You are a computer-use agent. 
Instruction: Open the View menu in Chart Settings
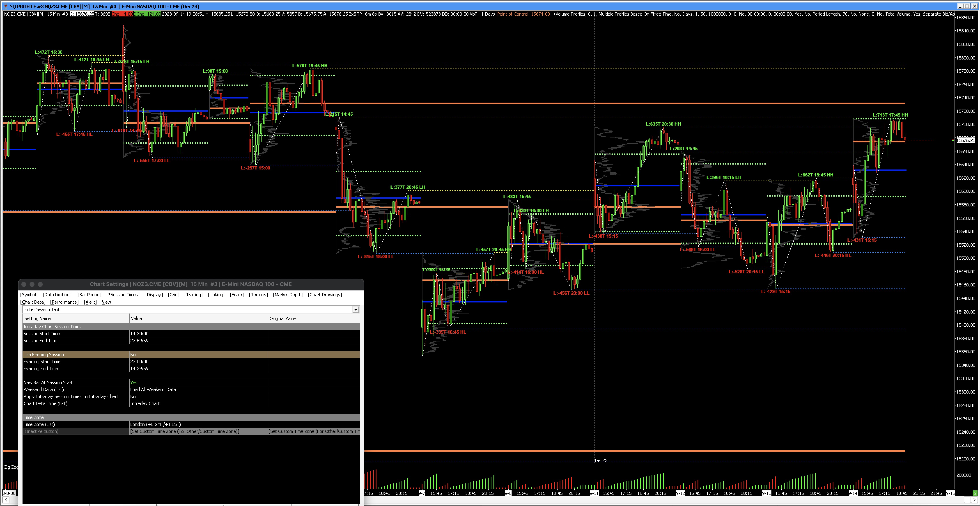(107, 302)
